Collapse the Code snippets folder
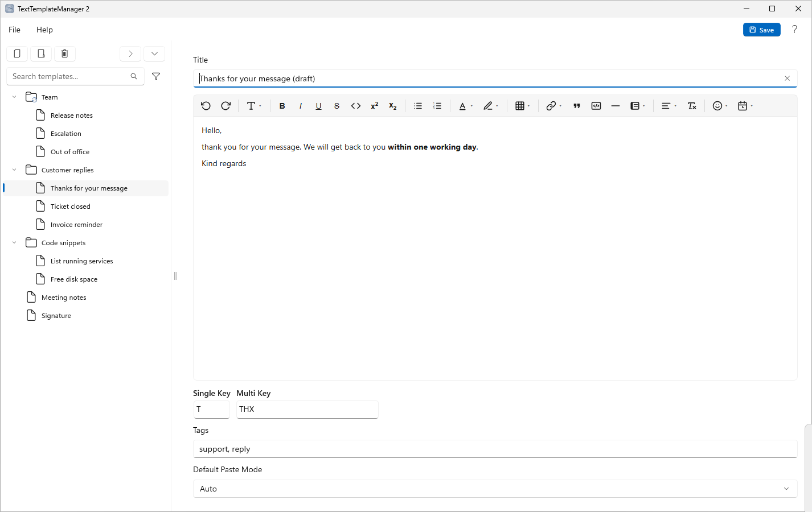This screenshot has height=512, width=812. (14, 243)
